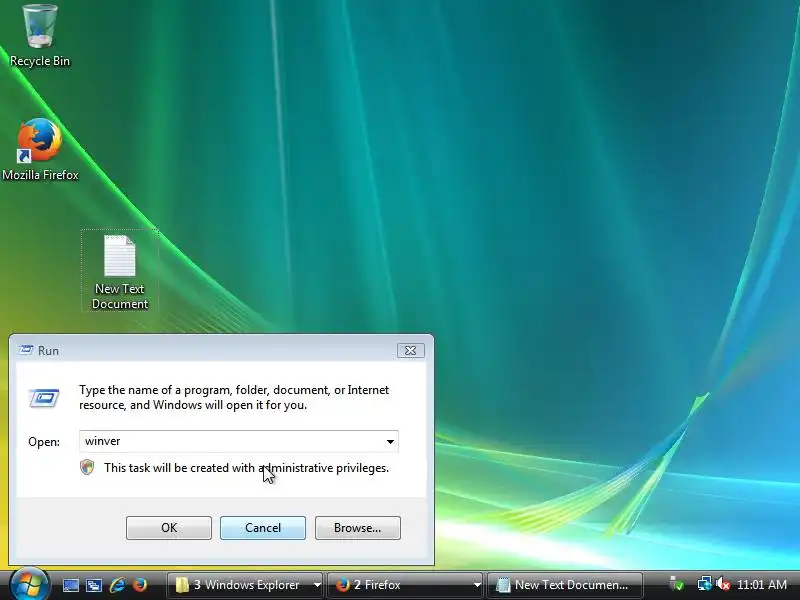800x600 pixels.
Task: Close the Run dialog with X button
Action: pyautogui.click(x=411, y=351)
